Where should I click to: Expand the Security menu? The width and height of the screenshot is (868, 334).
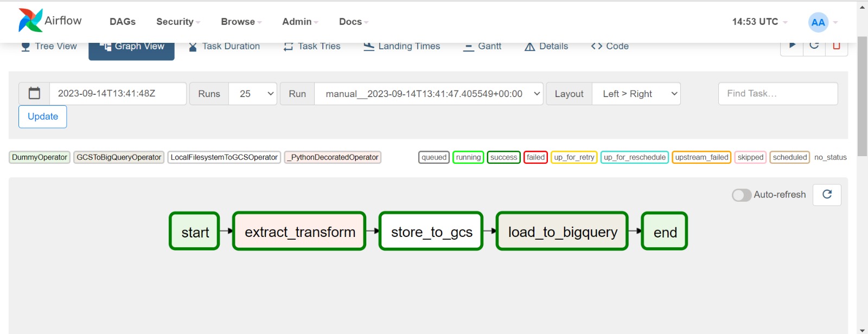178,22
